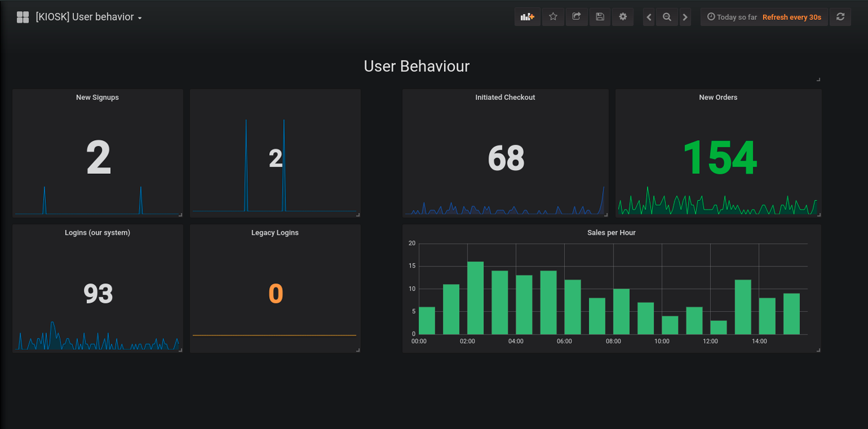Click the 08:00 x-axis label
Viewport: 868px width, 429px height.
(x=613, y=341)
